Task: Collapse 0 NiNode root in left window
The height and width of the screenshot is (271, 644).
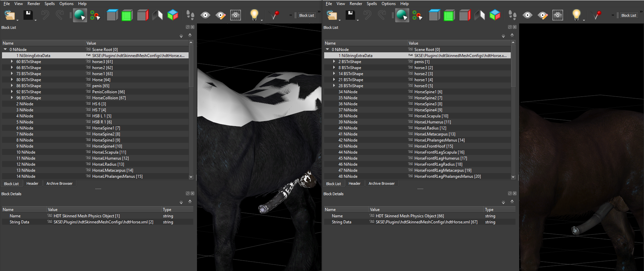Action: (x=5, y=49)
